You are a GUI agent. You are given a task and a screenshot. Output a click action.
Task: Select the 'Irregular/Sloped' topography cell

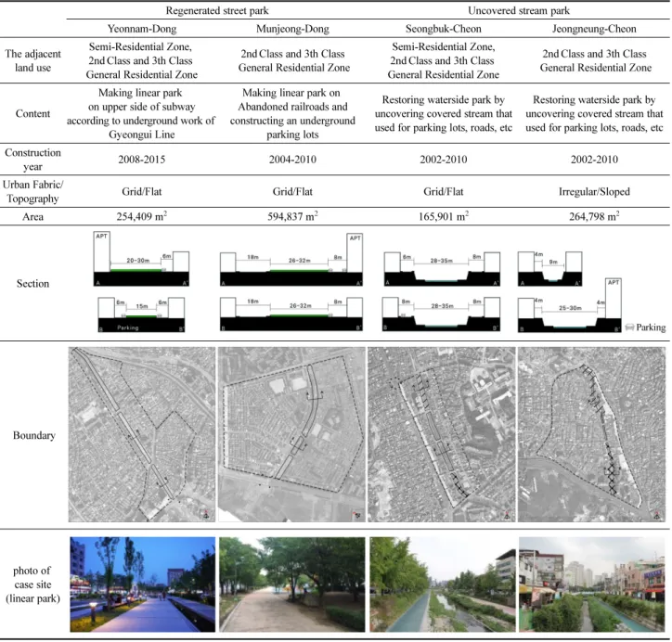click(x=594, y=191)
